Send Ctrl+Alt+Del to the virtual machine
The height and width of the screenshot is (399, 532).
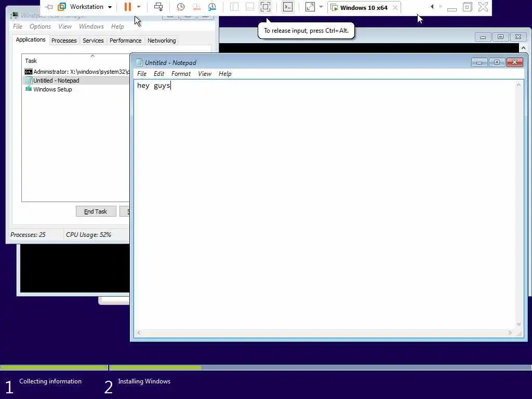coord(158,7)
